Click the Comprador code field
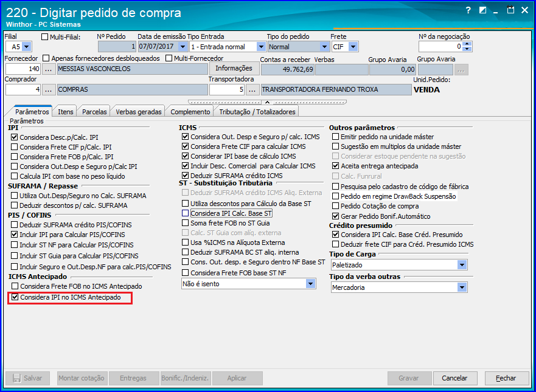Screen dimensions: 536x392 [x=23, y=90]
